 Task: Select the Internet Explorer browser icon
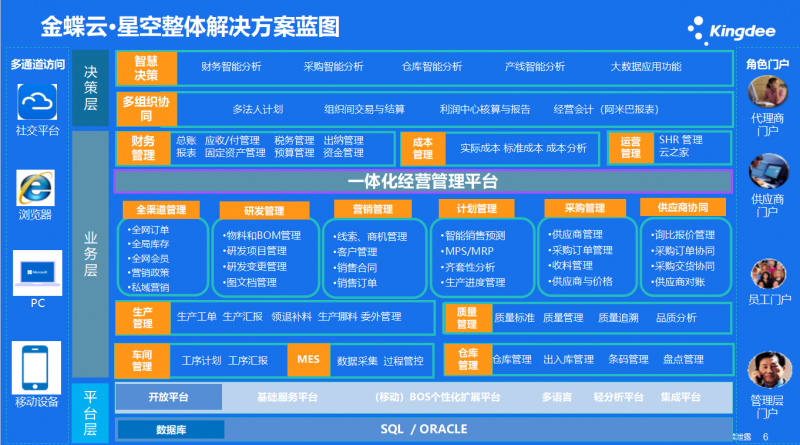tap(35, 188)
